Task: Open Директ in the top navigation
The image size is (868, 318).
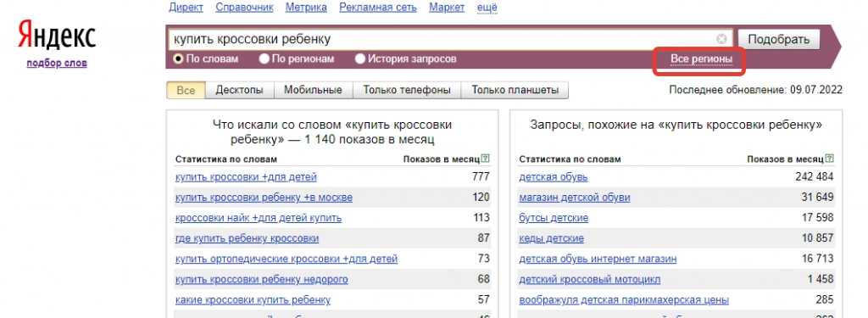Action: pos(186,7)
